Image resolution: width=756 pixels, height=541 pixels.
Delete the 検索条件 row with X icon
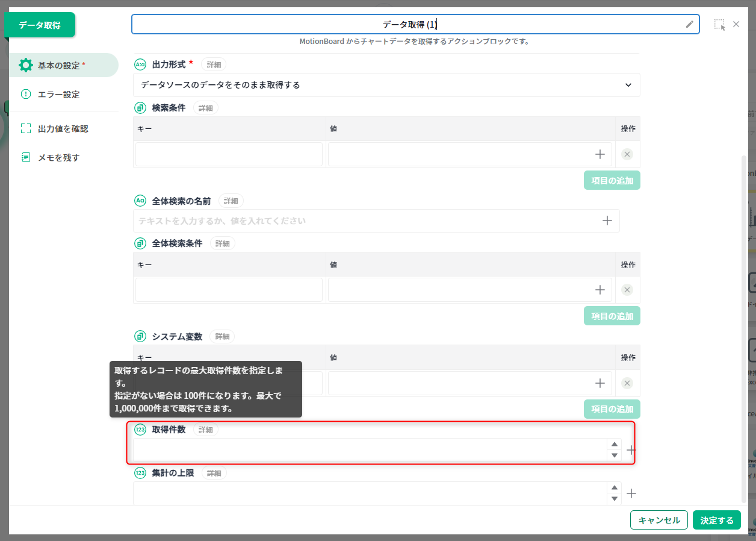(x=627, y=154)
